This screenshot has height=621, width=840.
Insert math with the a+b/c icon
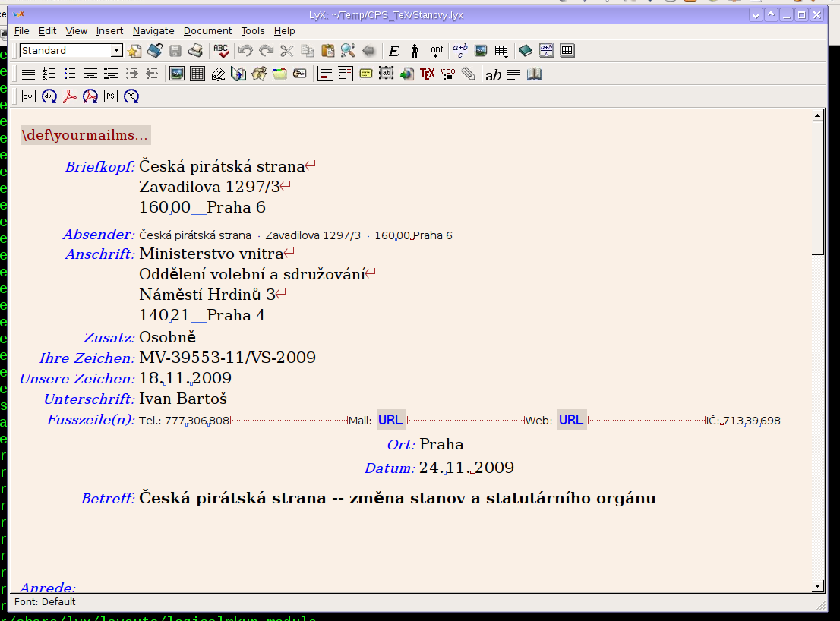click(459, 51)
